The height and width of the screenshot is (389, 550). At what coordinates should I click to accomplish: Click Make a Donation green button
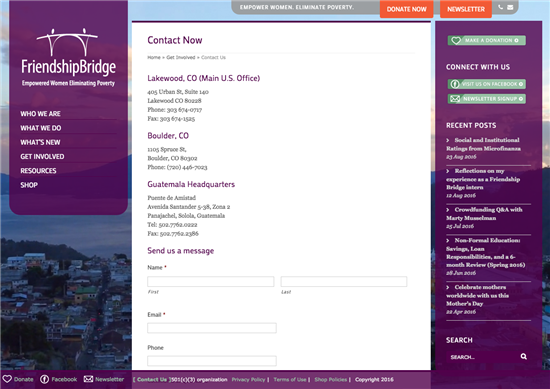487,40
